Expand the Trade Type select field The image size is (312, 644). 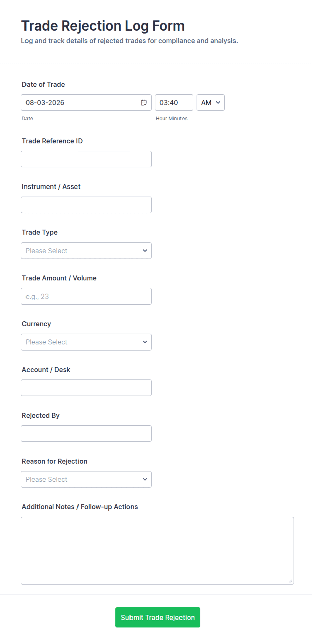86,251
